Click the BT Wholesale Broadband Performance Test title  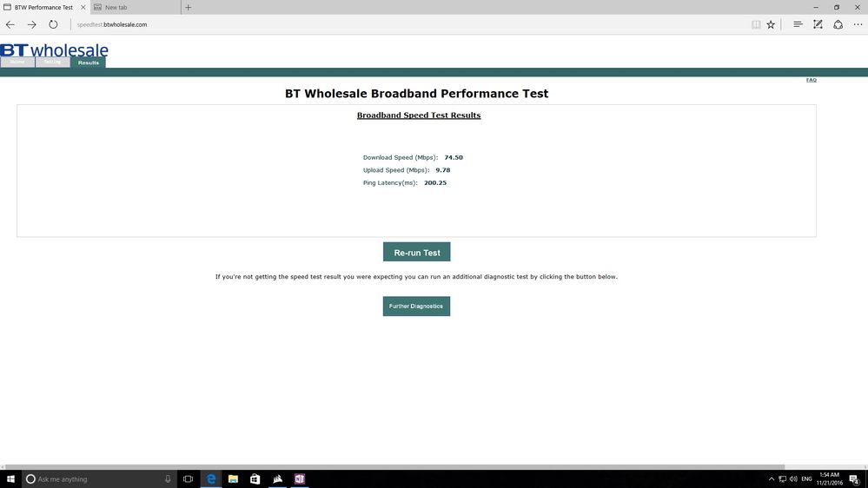416,94
